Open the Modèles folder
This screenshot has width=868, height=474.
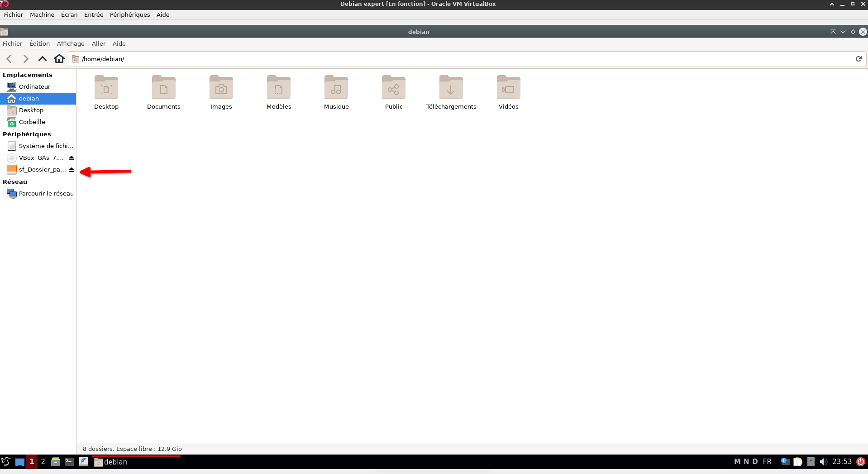click(279, 93)
